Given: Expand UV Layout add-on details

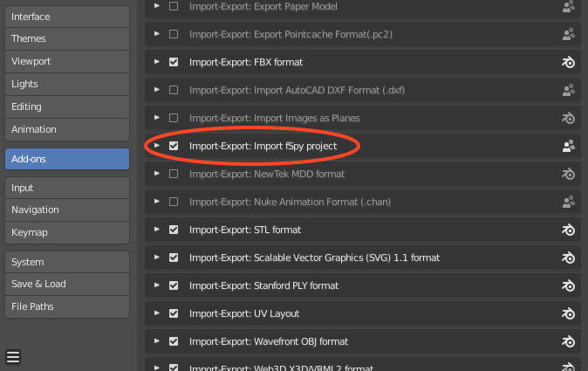Looking at the screenshot, I should coord(157,313).
